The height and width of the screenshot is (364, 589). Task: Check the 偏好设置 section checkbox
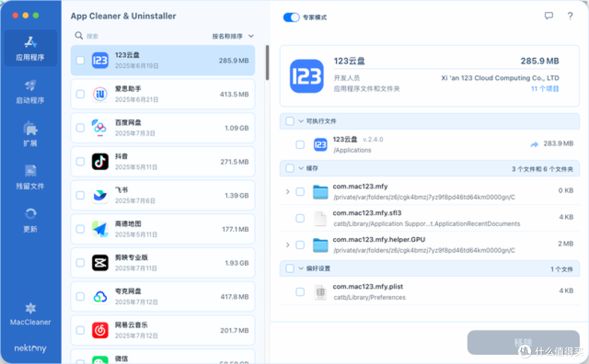click(290, 268)
